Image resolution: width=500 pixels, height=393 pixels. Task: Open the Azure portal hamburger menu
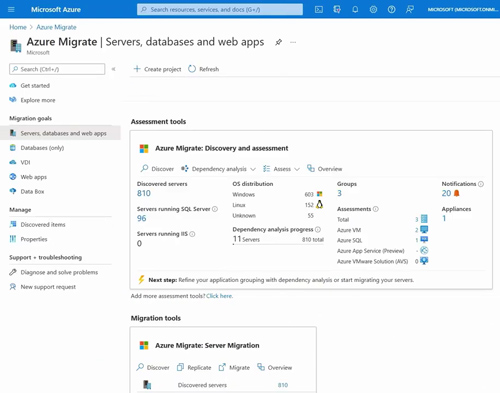coord(11,9)
